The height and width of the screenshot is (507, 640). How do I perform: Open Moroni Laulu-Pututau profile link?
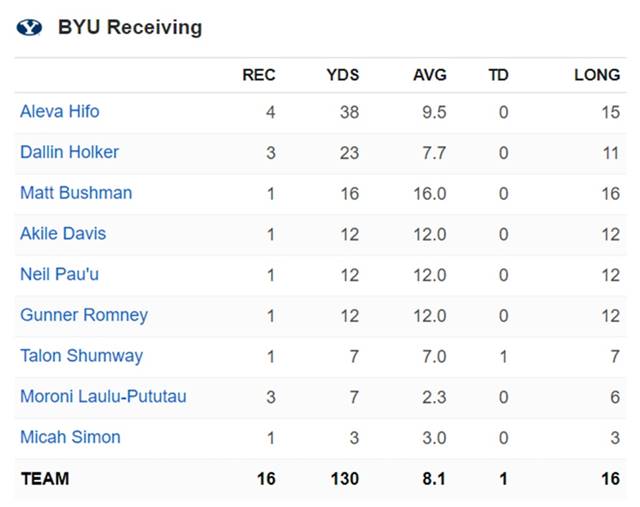click(x=103, y=397)
